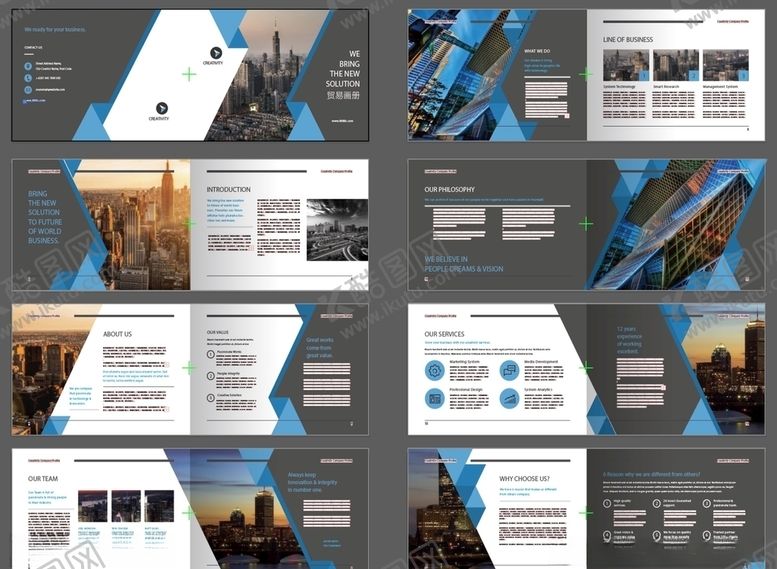Click the middle Line of Business photo
The height and width of the screenshot is (569, 777).
[x=675, y=65]
